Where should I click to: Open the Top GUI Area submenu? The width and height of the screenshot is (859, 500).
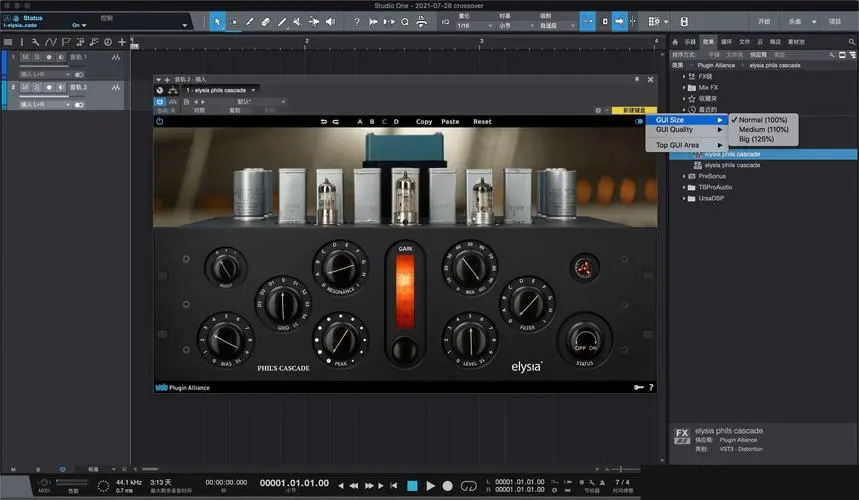coord(687,145)
